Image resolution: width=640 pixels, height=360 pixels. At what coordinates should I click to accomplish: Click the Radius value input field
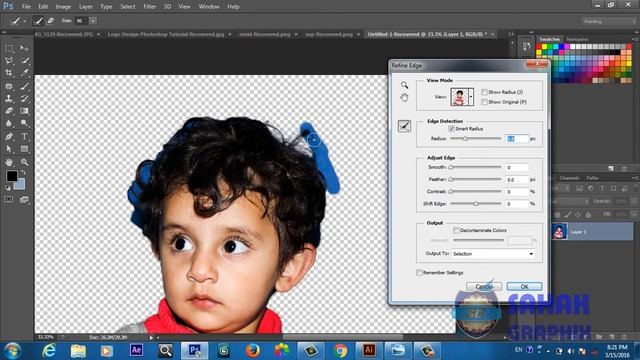point(517,139)
